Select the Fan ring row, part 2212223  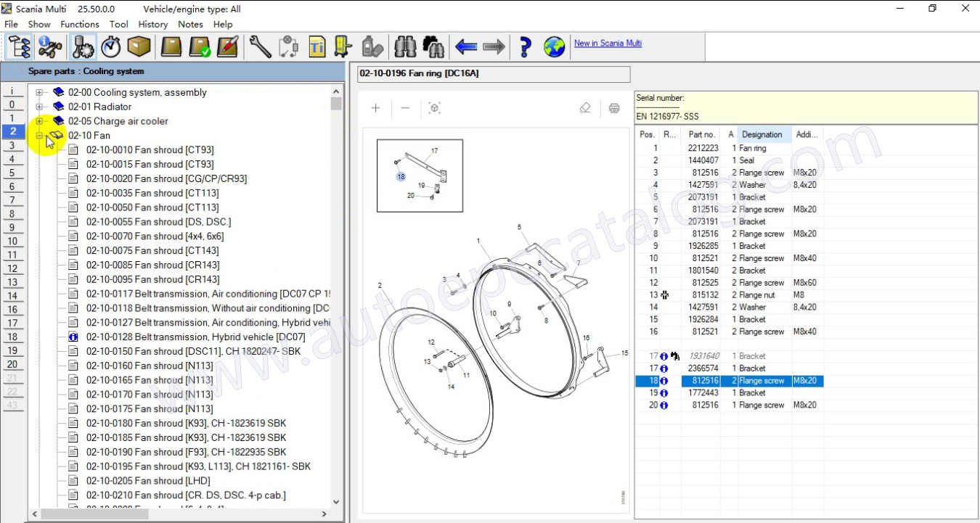coord(729,148)
